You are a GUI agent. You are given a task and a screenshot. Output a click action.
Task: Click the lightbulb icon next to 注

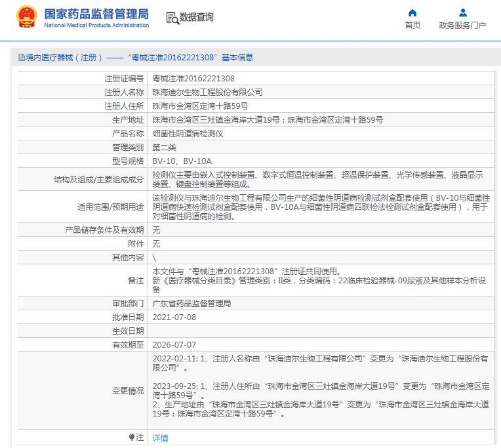132,437
